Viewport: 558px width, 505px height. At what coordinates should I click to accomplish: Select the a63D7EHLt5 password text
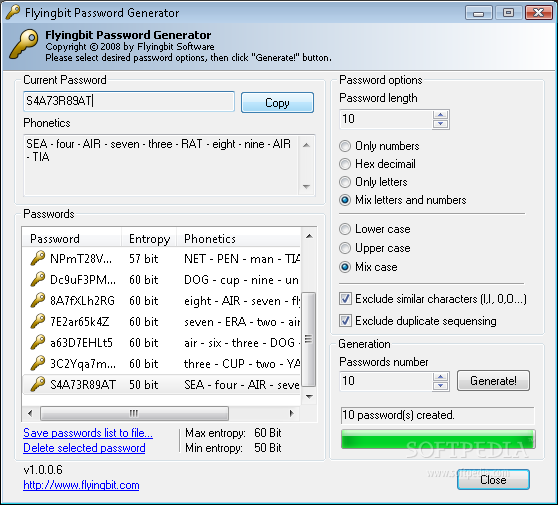[x=81, y=343]
